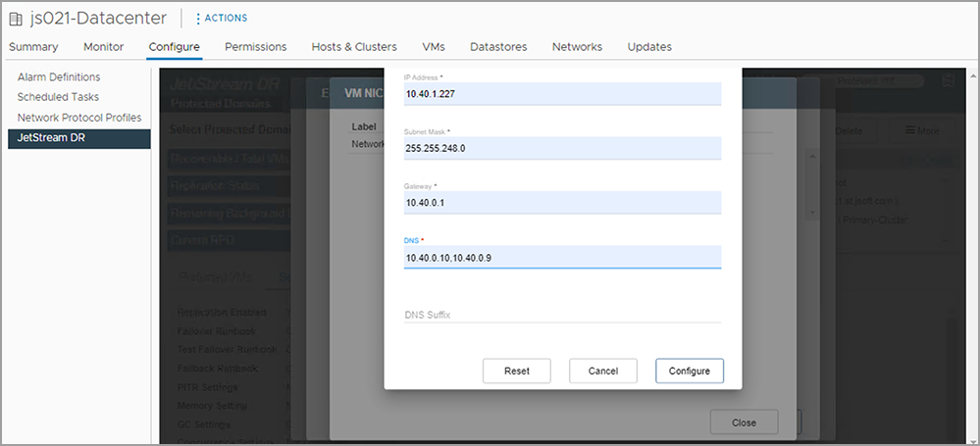Open the Networks tab

pyautogui.click(x=577, y=46)
